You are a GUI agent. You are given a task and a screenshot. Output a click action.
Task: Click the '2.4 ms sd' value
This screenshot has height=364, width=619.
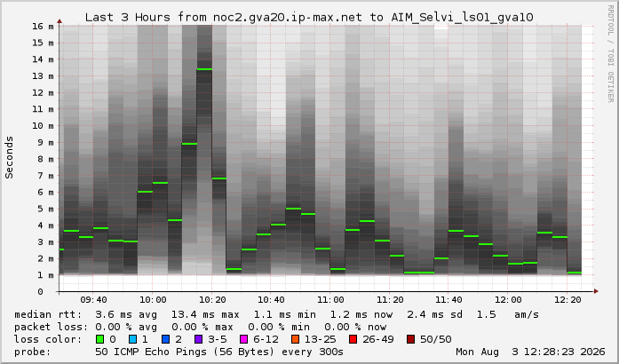tap(434, 314)
